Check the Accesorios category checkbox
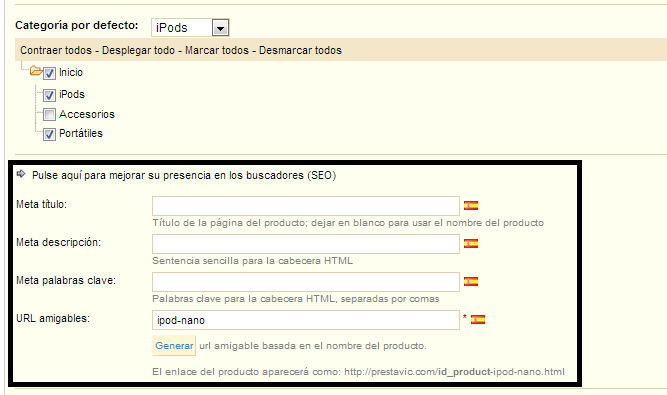 49,114
